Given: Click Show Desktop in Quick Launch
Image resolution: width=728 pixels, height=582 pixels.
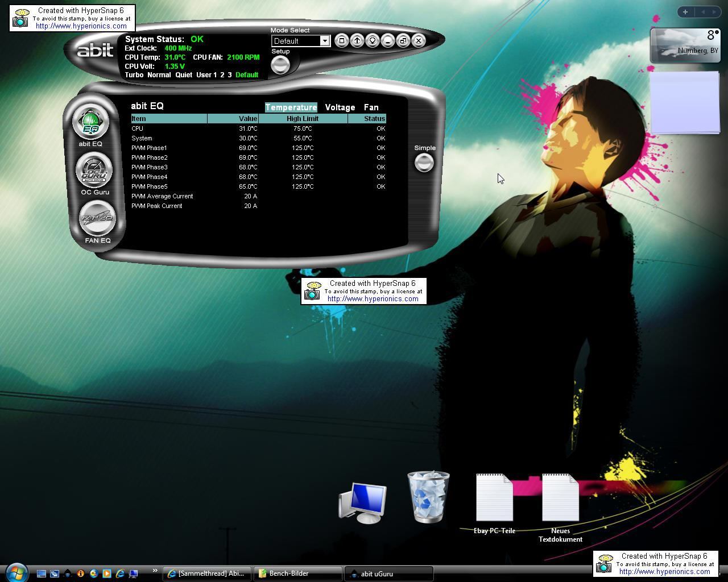Looking at the screenshot, I should (42, 573).
